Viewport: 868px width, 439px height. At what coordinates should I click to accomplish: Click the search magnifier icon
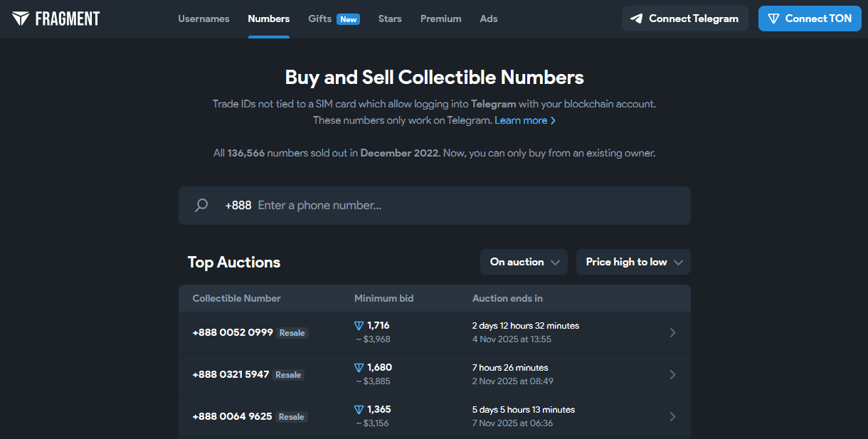tap(201, 206)
